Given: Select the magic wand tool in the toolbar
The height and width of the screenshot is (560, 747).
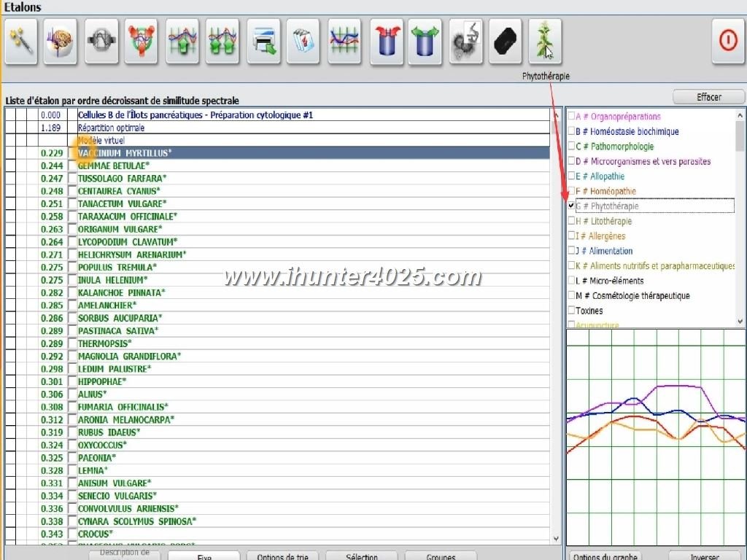Looking at the screenshot, I should [x=21, y=42].
